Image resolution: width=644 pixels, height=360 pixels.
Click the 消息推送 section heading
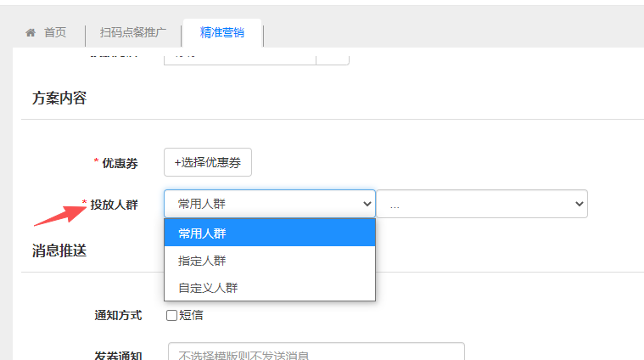(59, 250)
